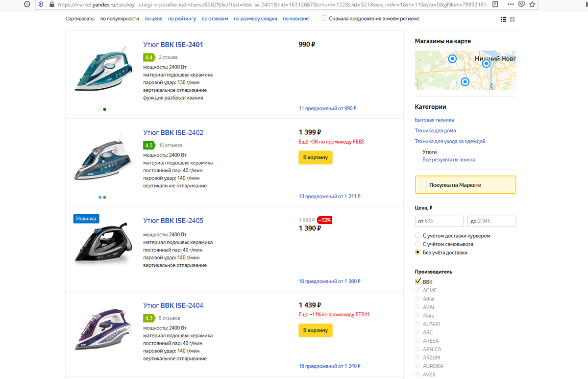Viewport: 588px width, 379px height.
Task: Select С учётом доставки курьером option
Action: click(x=417, y=235)
